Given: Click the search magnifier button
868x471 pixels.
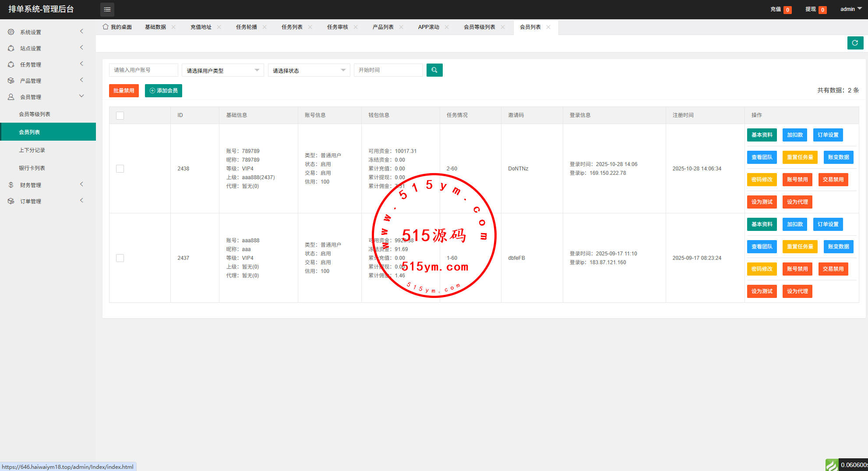Looking at the screenshot, I should (x=434, y=70).
